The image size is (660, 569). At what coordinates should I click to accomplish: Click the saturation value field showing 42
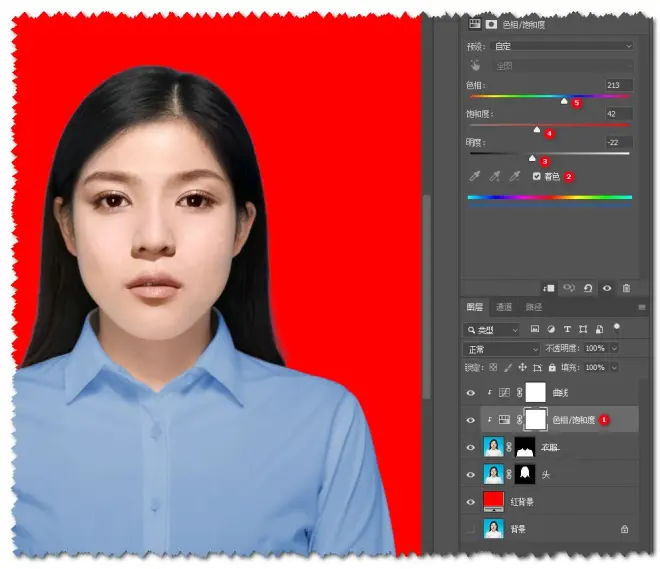(x=619, y=114)
